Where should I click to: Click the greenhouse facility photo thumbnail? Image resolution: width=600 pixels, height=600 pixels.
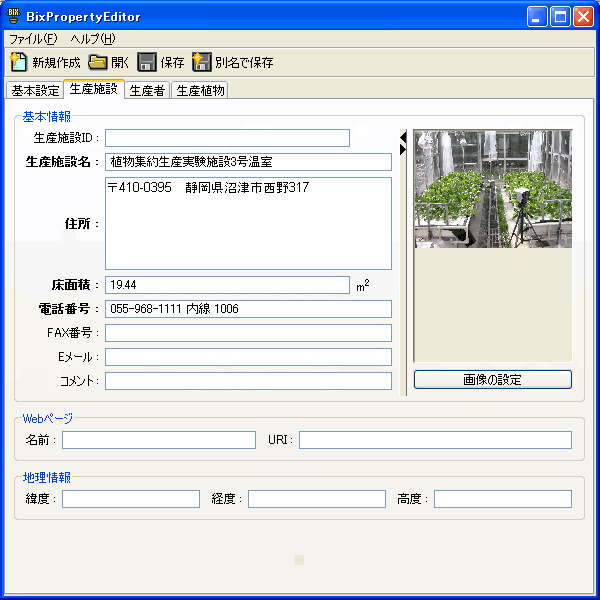click(x=492, y=188)
